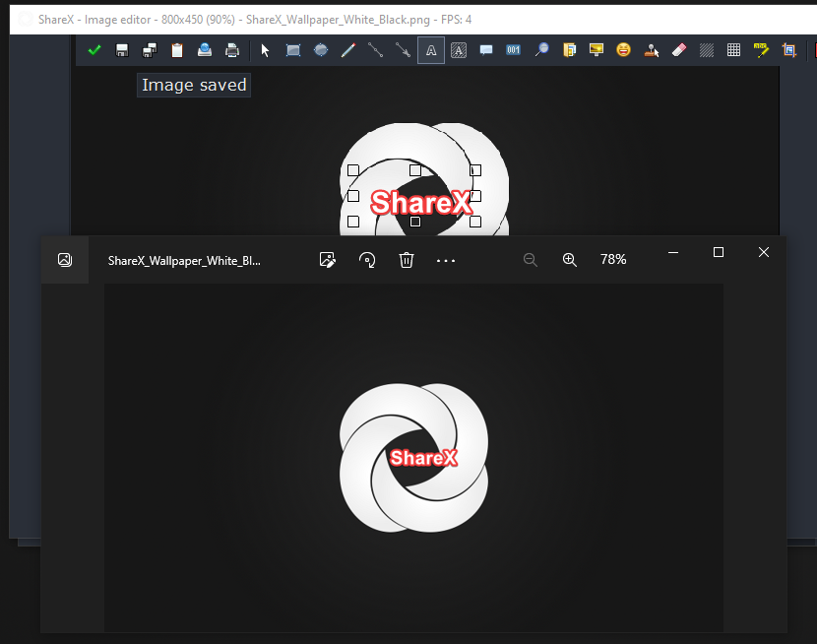Select the Line drawing tool

point(376,50)
